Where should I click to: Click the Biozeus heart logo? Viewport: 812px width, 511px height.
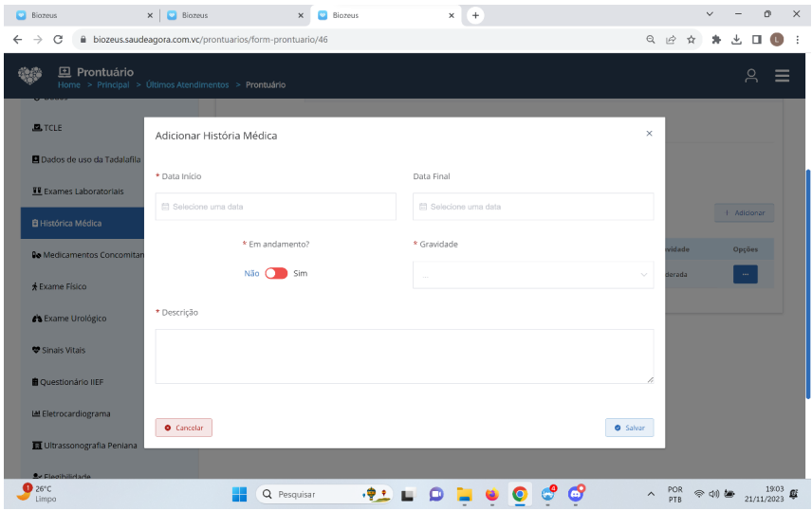click(30, 76)
